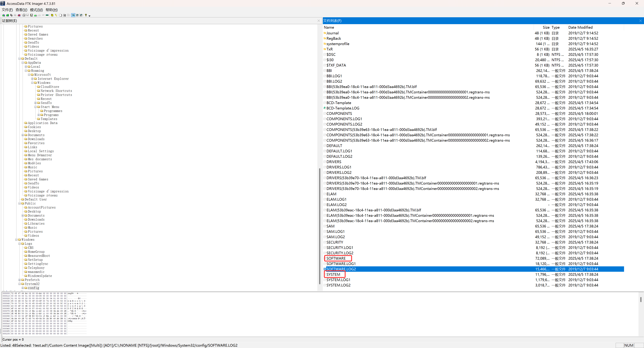
Task: Sort file list by Date Modified header
Action: click(580, 27)
